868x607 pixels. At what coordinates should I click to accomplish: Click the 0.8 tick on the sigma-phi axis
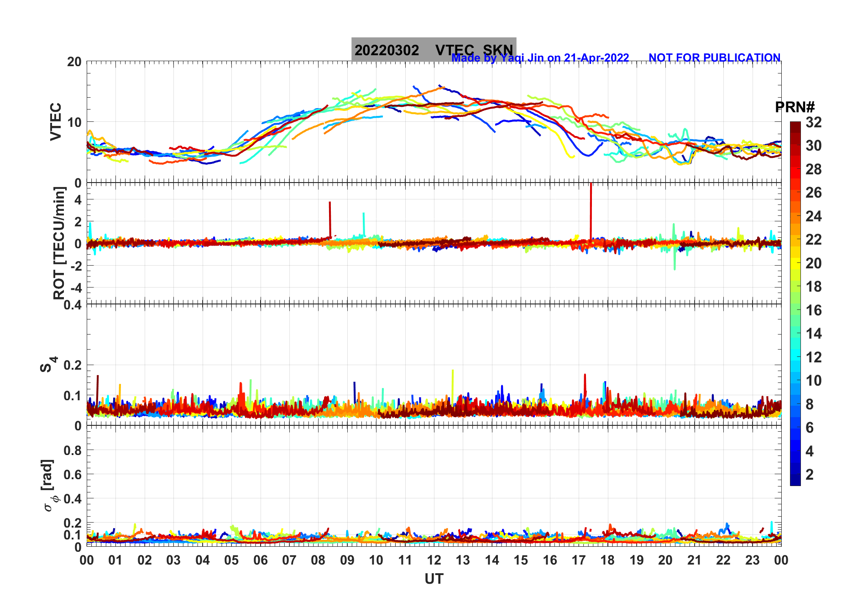(x=73, y=450)
